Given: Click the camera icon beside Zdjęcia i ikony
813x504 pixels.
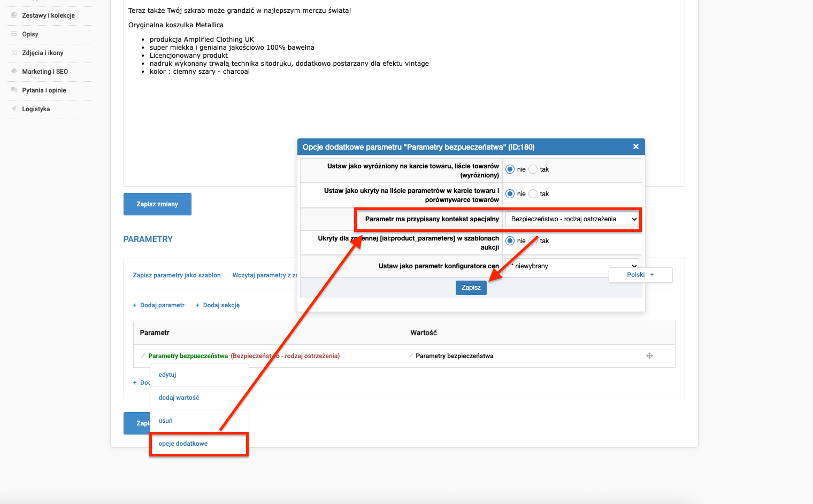Looking at the screenshot, I should point(14,52).
